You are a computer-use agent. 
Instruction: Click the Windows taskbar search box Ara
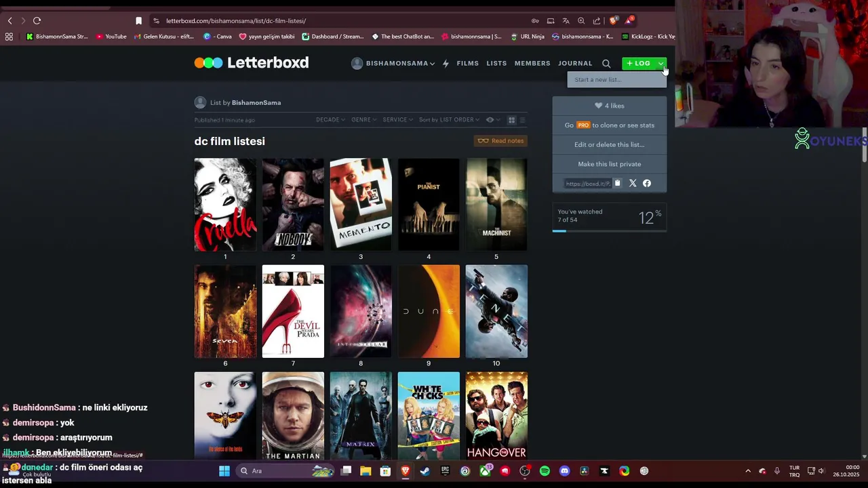tap(286, 471)
